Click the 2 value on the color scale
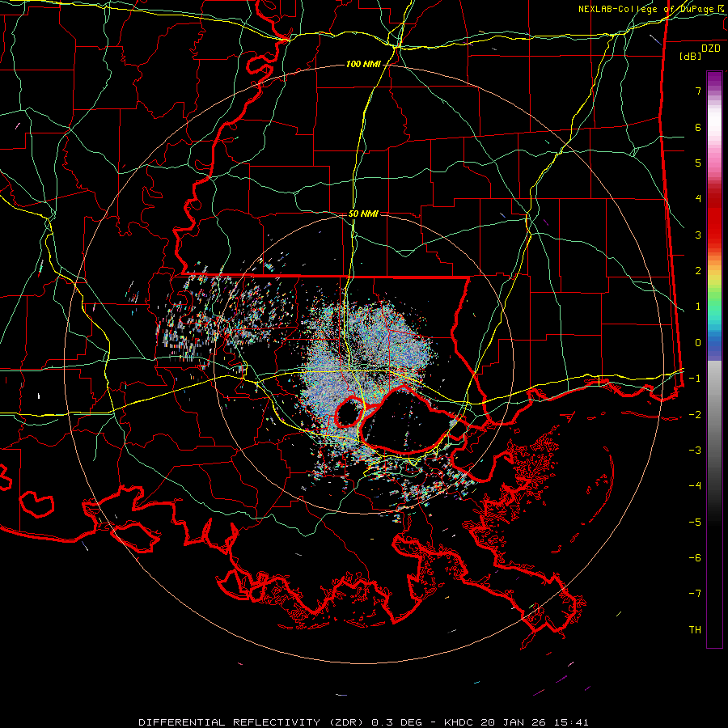Image resolution: width=728 pixels, height=728 pixels. (x=698, y=271)
